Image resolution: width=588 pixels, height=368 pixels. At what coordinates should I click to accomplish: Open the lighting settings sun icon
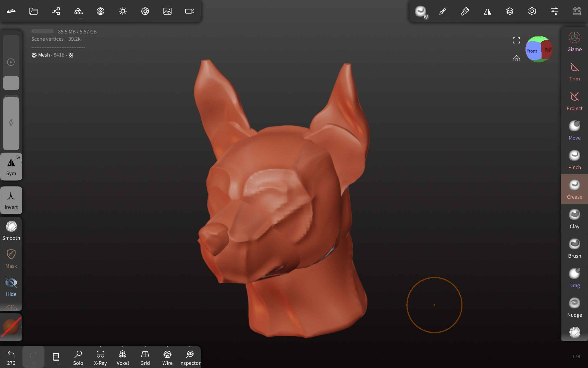coord(123,11)
